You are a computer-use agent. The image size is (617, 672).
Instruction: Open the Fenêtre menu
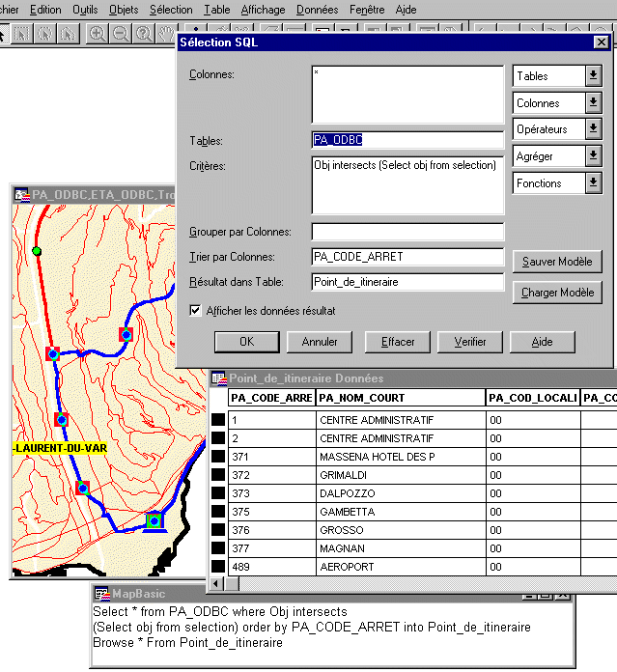(x=367, y=10)
